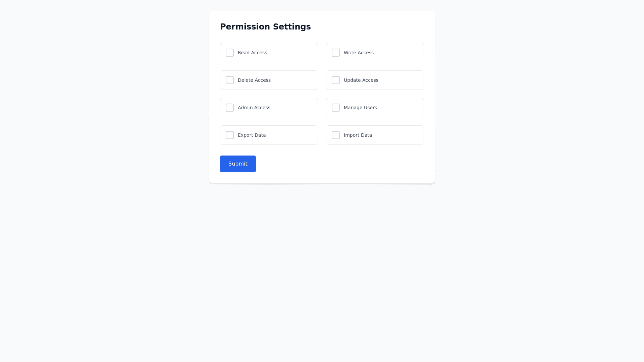Enable the Admin Access checkbox

coord(230,108)
